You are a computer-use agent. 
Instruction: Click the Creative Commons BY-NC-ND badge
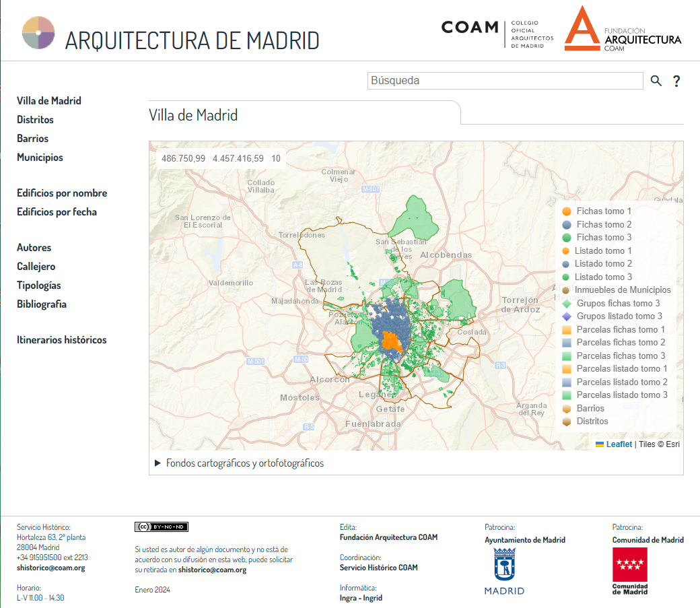[x=162, y=527]
